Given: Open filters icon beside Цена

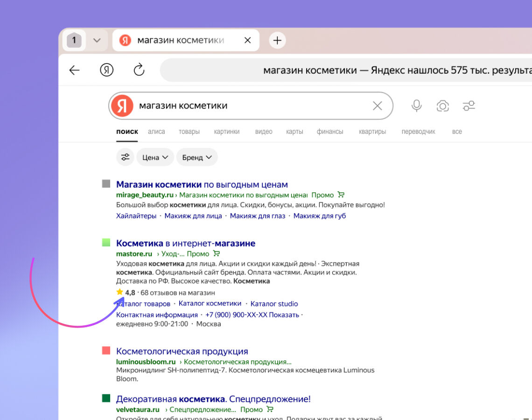Looking at the screenshot, I should point(125,157).
